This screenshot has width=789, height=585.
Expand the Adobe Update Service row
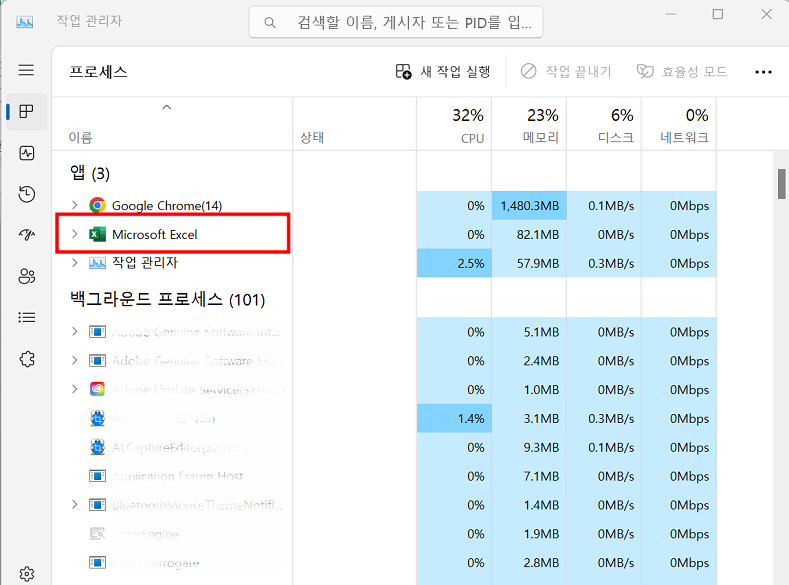point(74,389)
